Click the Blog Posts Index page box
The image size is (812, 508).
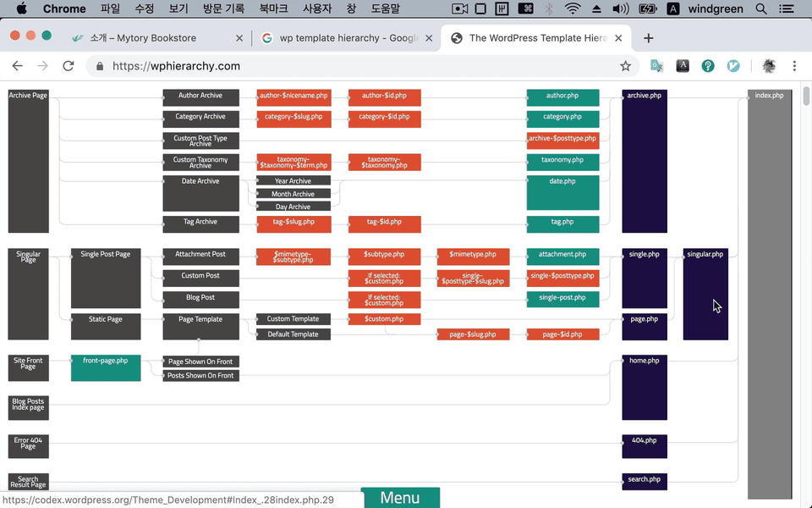pos(29,407)
